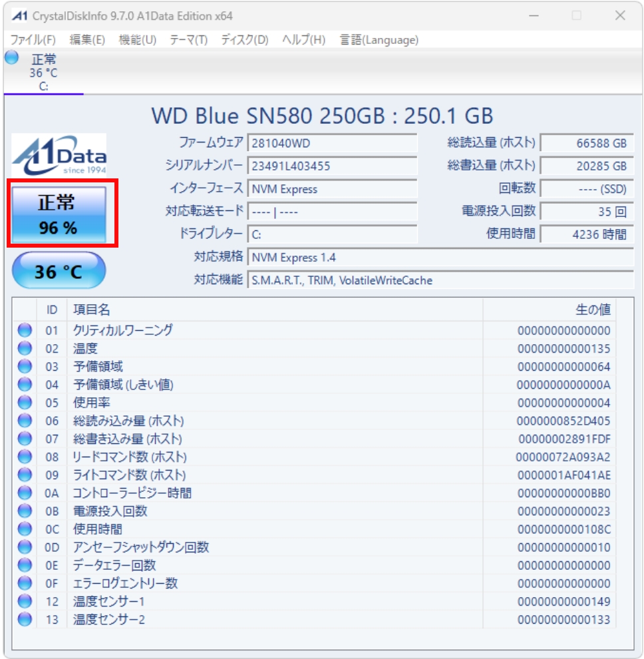Click the インターフェース field NVM Express
This screenshot has height=659, width=644.
point(332,188)
